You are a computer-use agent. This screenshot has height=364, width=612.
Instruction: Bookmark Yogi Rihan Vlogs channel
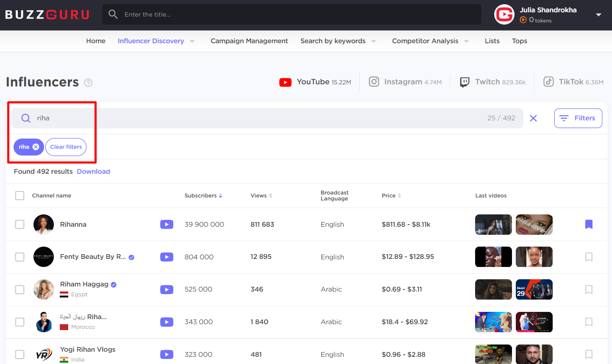[x=589, y=354]
